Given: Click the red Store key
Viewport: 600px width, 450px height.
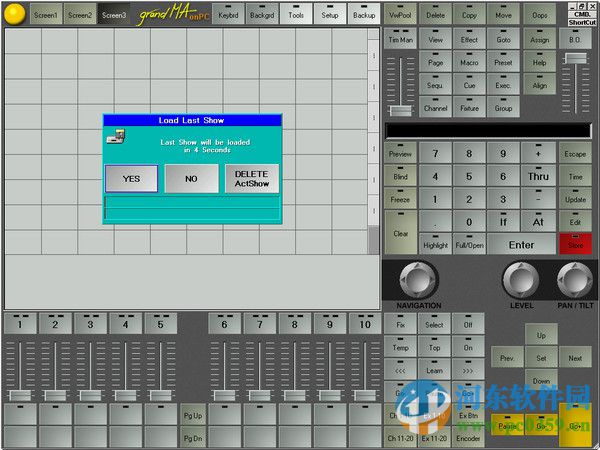Looking at the screenshot, I should (x=575, y=244).
